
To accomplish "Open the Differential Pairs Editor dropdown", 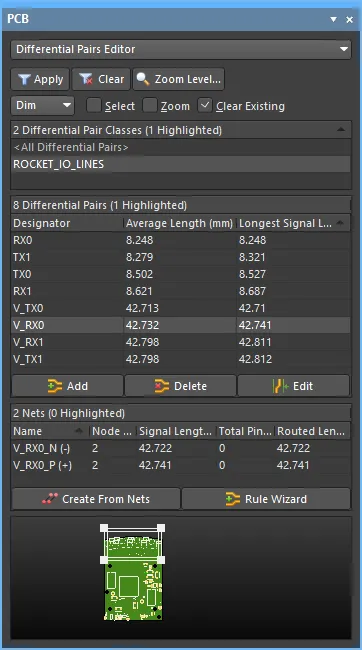I will point(181,49).
